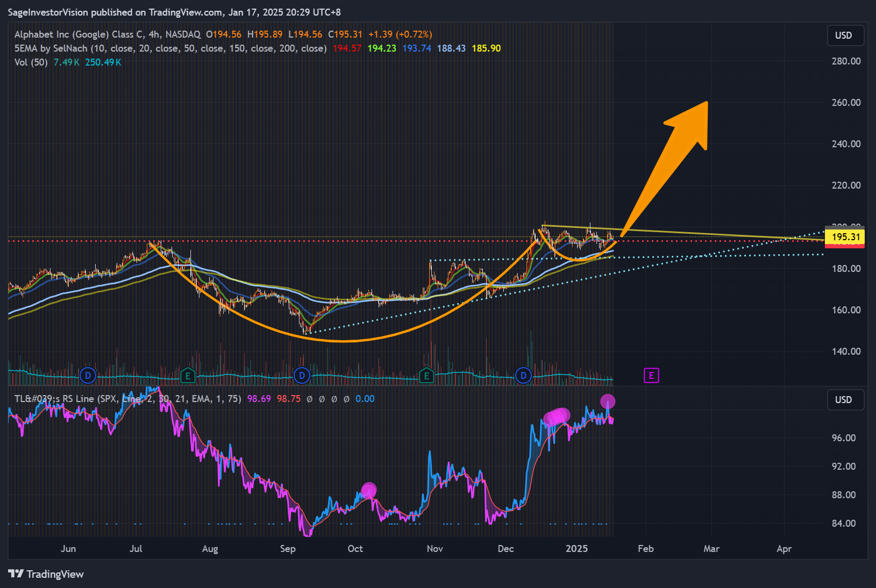The width and height of the screenshot is (876, 588).
Task: Click the Mar label on time axis
Action: pos(711,549)
